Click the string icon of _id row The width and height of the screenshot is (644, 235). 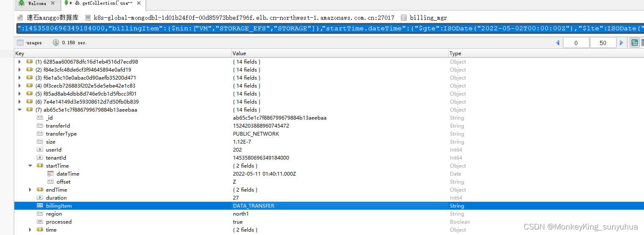(x=40, y=117)
